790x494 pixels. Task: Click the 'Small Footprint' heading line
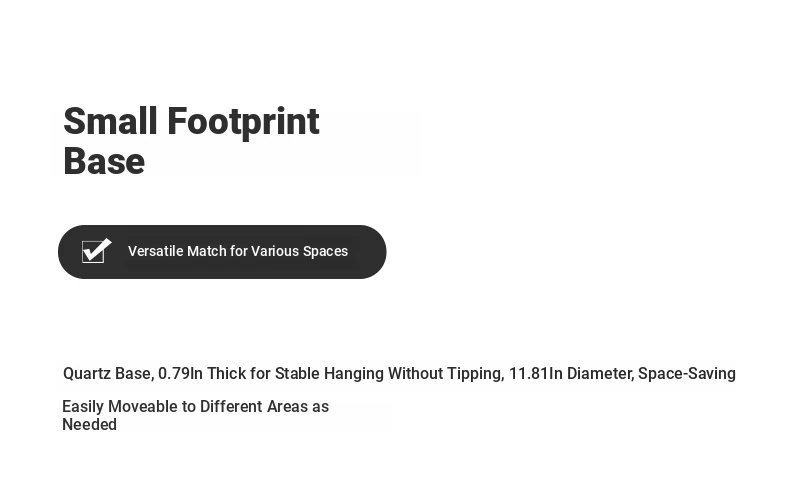[x=191, y=121]
